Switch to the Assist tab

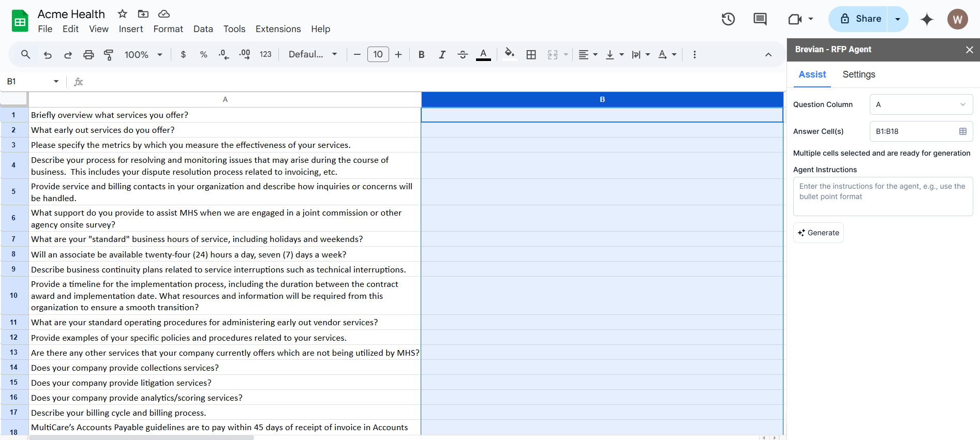(812, 74)
